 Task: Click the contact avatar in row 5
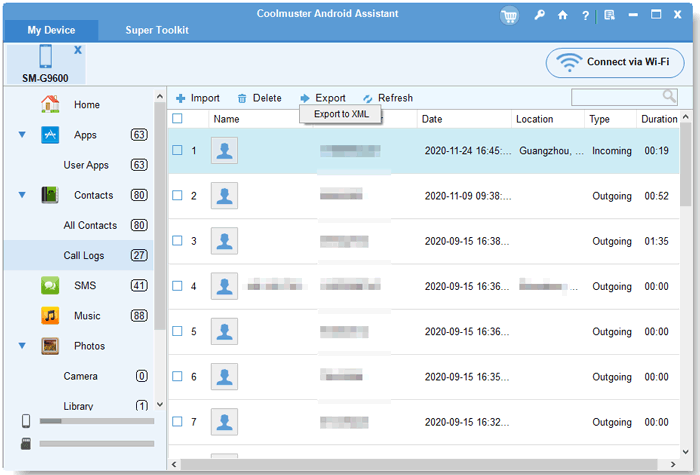click(224, 331)
